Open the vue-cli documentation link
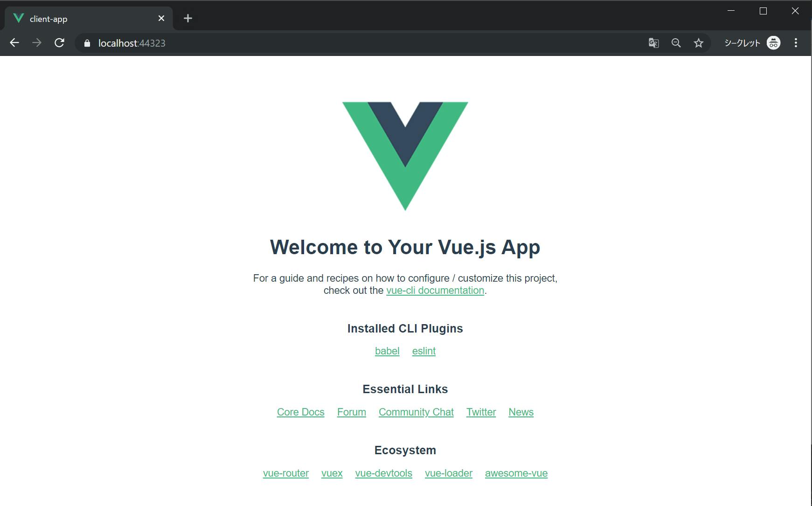Viewport: 812px width, 506px height. [435, 290]
